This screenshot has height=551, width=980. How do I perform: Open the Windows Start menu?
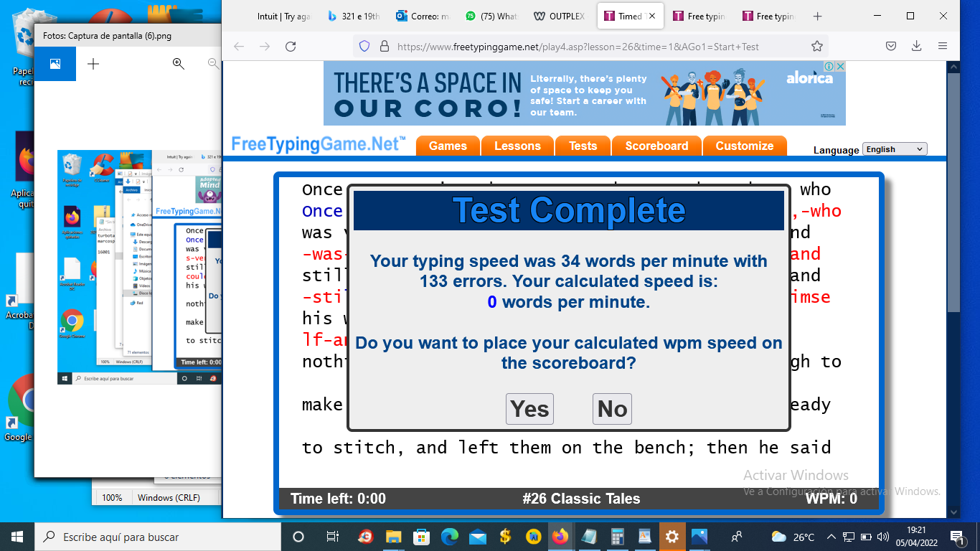point(17,537)
